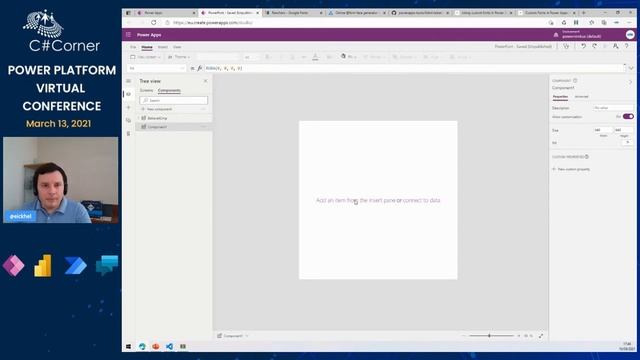This screenshot has width=640, height=360.
Task: Open the Share user icon
Action: pos(616,47)
